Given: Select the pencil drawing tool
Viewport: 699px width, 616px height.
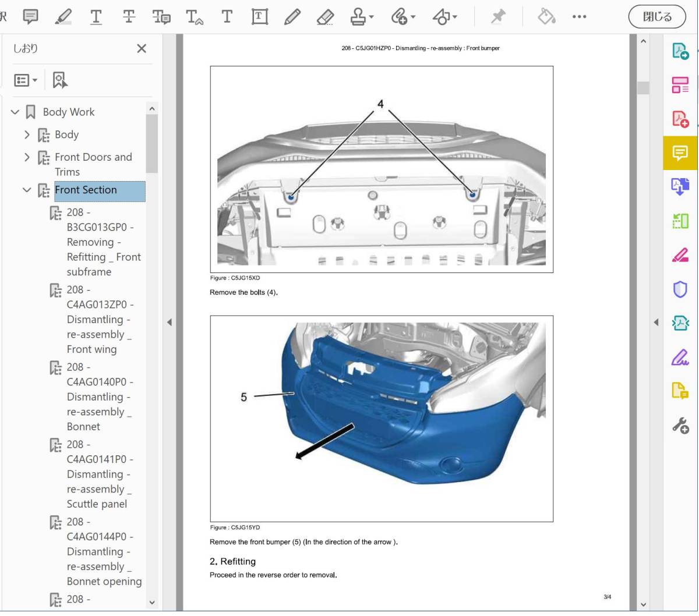Looking at the screenshot, I should click(292, 16).
